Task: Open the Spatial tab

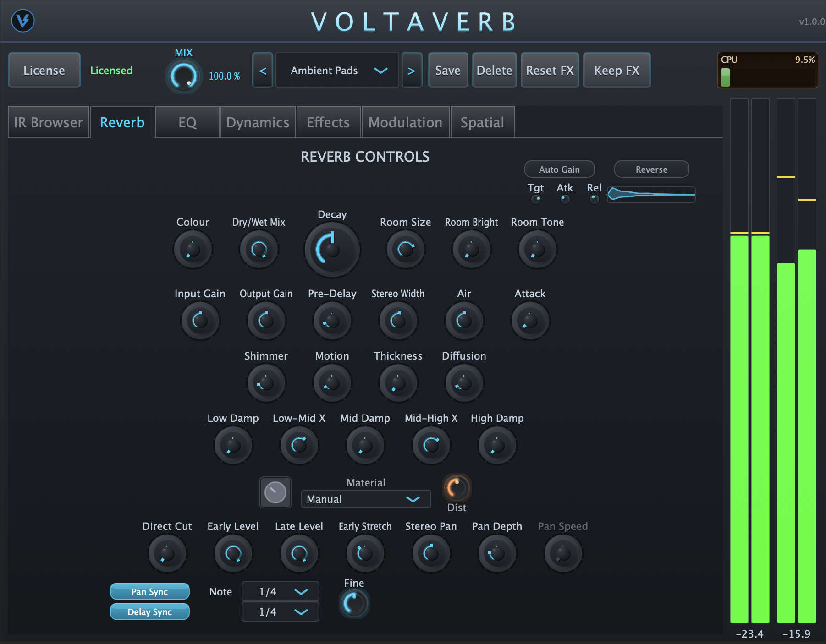Action: tap(483, 122)
